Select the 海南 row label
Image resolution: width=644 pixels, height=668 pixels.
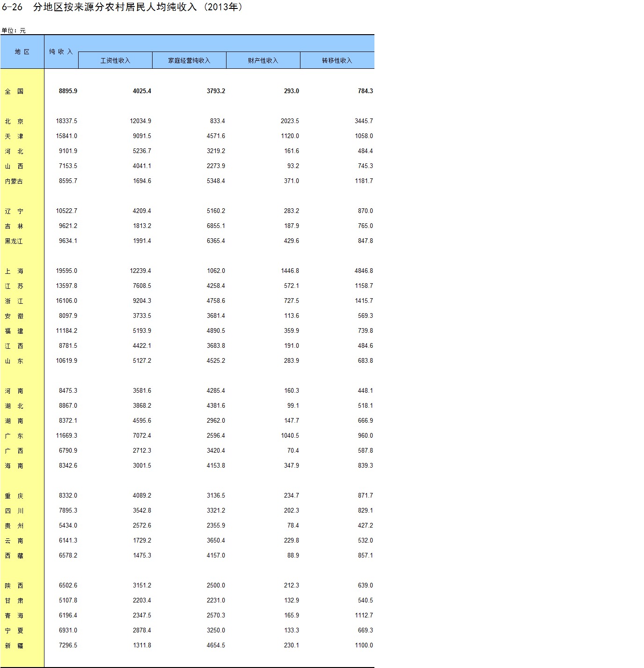pos(14,466)
